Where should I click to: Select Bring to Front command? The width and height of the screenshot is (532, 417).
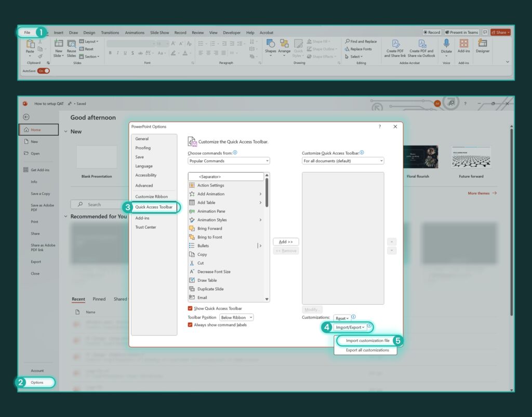coord(225,237)
